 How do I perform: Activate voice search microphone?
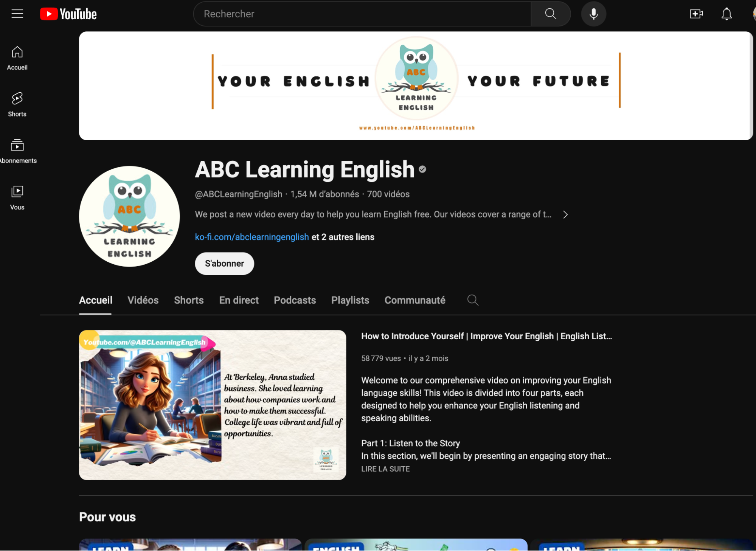[x=593, y=14]
